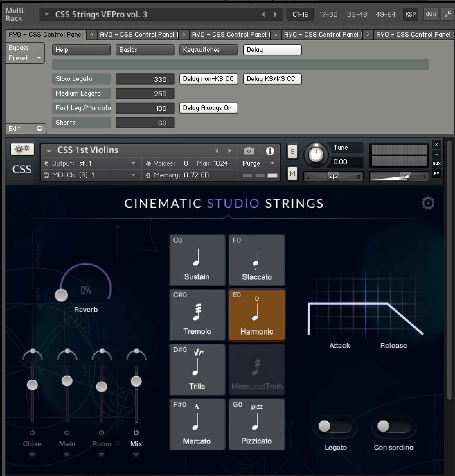Load previous instrument for CSS 1st Violins
The height and width of the screenshot is (476, 455).
pyautogui.click(x=217, y=151)
